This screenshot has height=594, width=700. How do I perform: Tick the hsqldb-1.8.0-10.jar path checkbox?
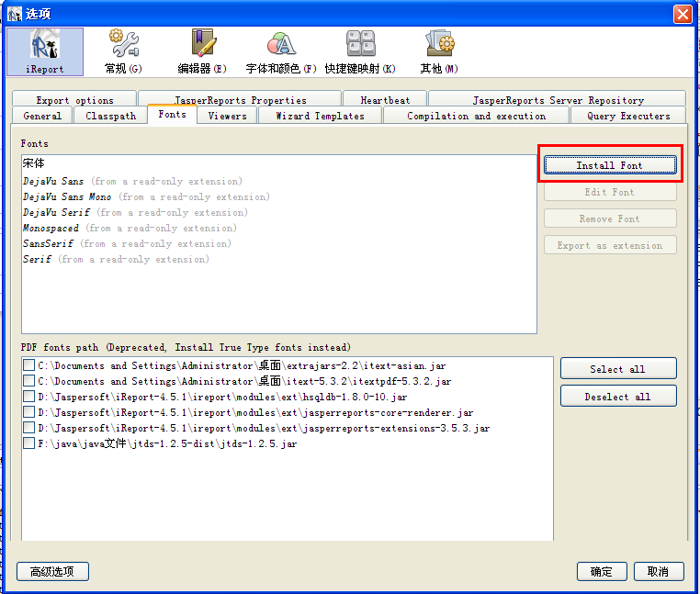(x=29, y=397)
